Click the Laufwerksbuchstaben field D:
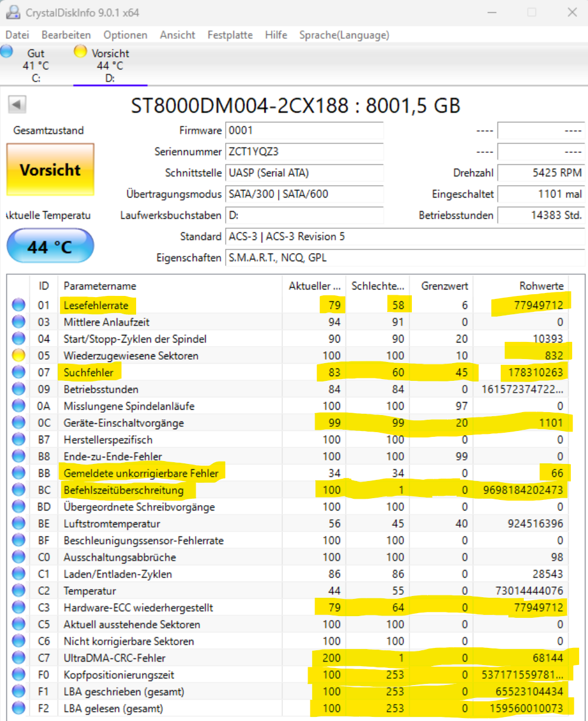588x721 pixels. pyautogui.click(x=305, y=215)
